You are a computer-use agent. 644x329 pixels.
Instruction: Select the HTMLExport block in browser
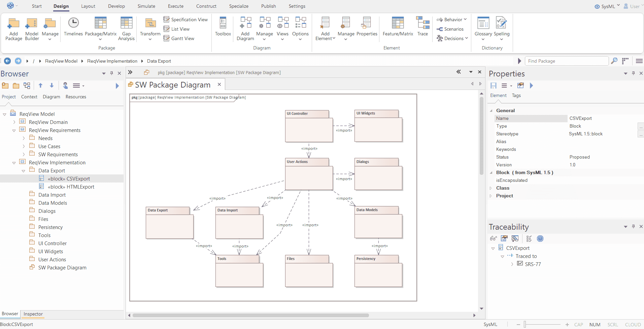click(x=71, y=187)
